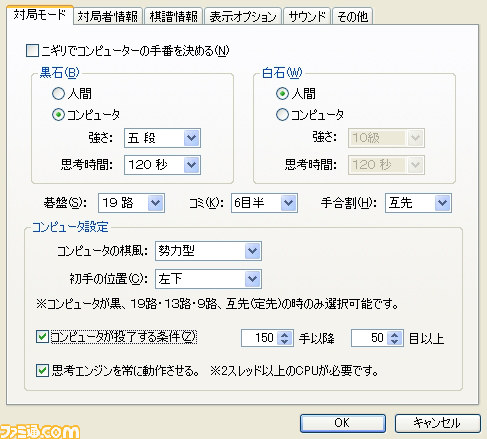The width and height of the screenshot is (487, 439).
Task: Disable 思考エンジンを常に動作させる checkbox
Action: (x=42, y=370)
